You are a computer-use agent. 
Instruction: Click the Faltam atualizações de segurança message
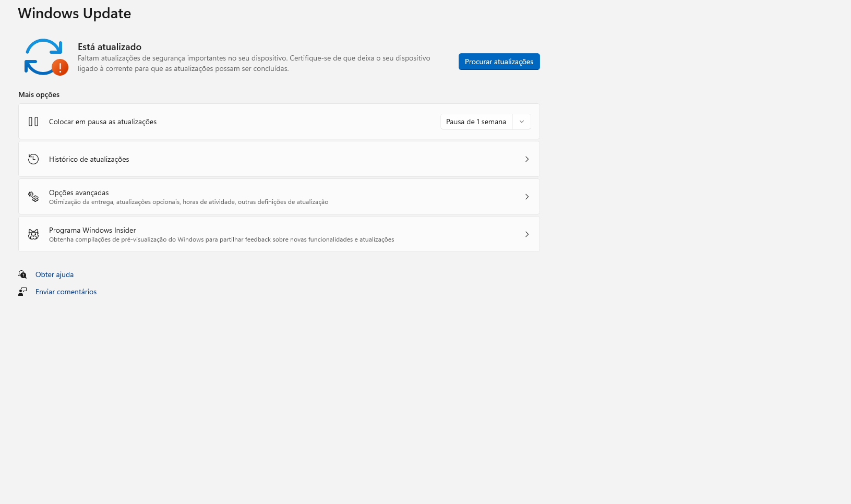254,63
